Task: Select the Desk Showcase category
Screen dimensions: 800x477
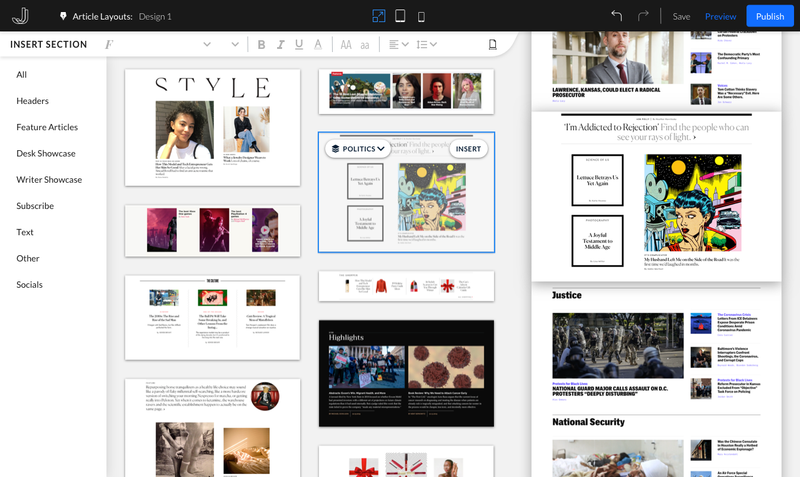Action: (x=46, y=154)
